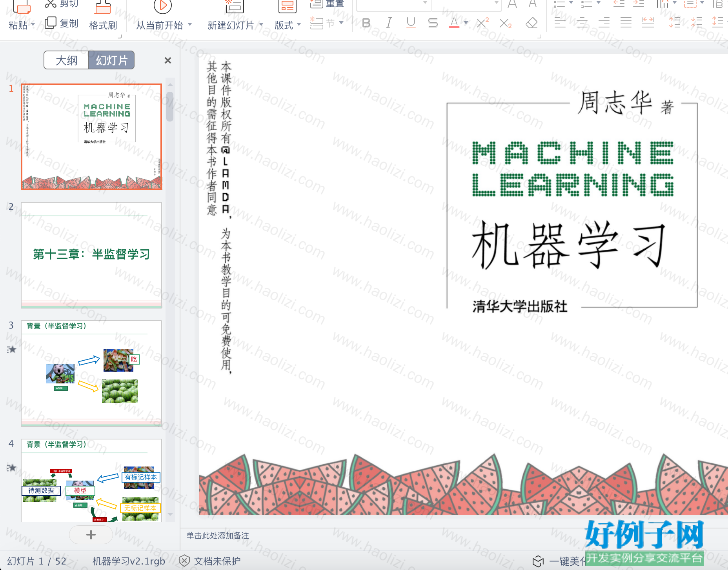Click the 从当前开始 label

click(x=160, y=25)
